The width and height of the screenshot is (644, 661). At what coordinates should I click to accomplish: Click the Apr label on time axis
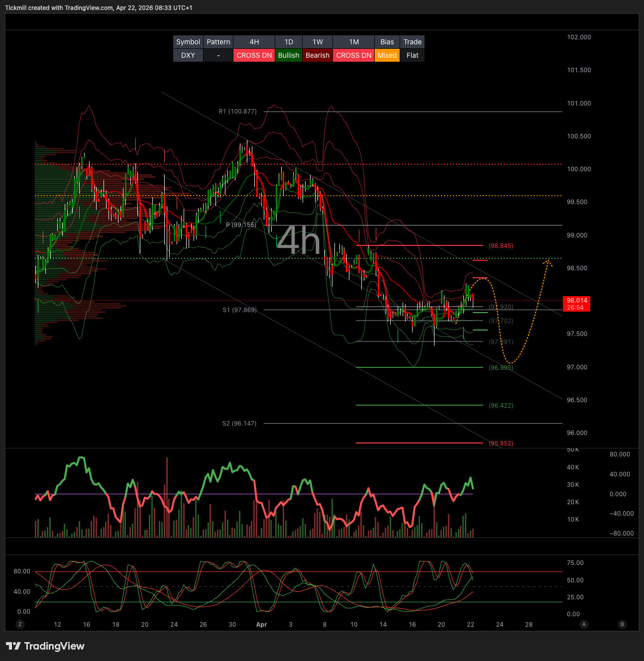[x=261, y=625]
